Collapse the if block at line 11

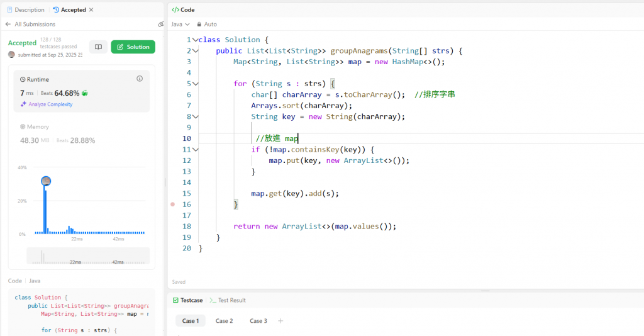196,150
